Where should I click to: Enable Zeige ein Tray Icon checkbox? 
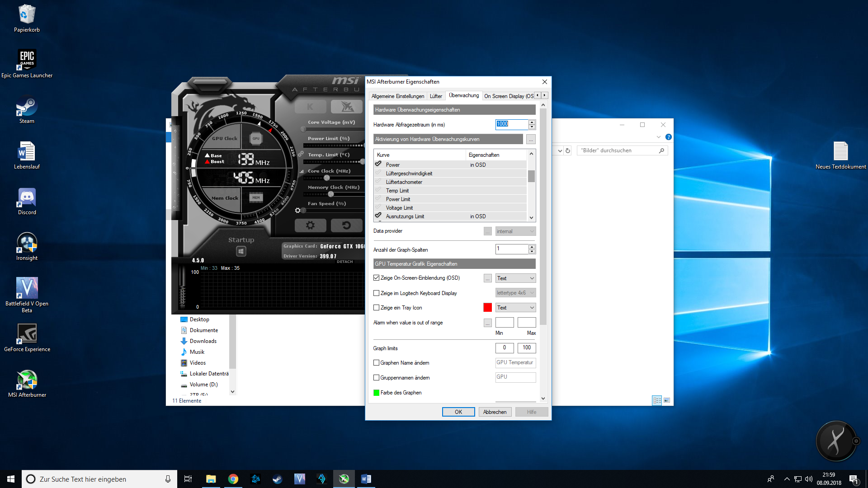(377, 308)
